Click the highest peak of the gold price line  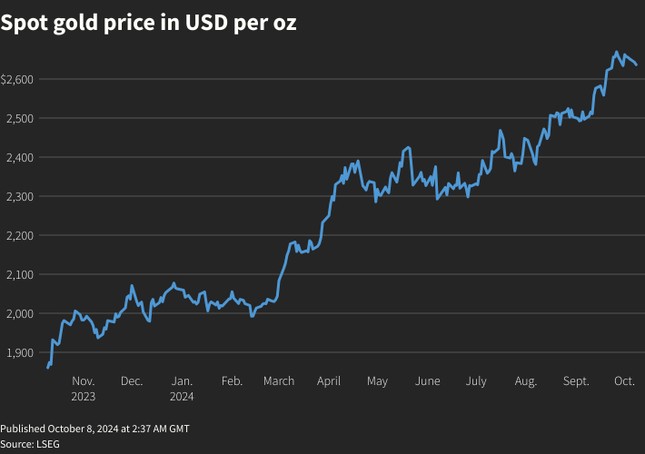(x=616, y=52)
